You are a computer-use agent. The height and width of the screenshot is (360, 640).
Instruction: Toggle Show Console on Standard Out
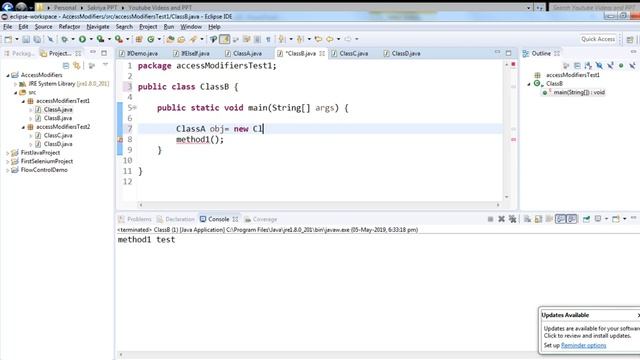click(x=561, y=219)
